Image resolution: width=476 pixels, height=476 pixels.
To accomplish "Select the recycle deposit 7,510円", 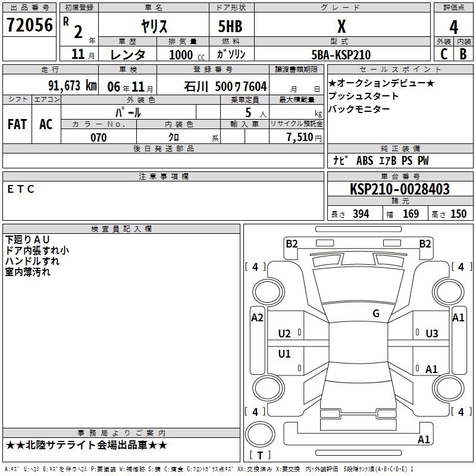I will [304, 137].
